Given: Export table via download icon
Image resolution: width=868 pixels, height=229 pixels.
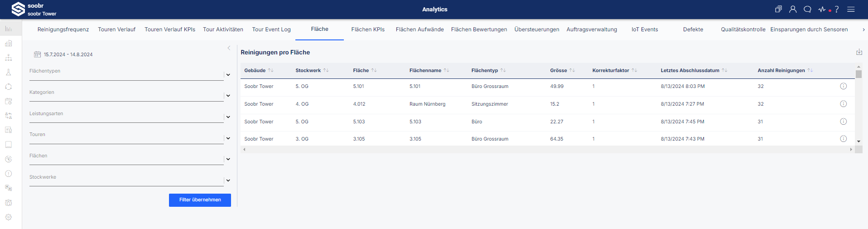Looking at the screenshot, I should pyautogui.click(x=859, y=52).
